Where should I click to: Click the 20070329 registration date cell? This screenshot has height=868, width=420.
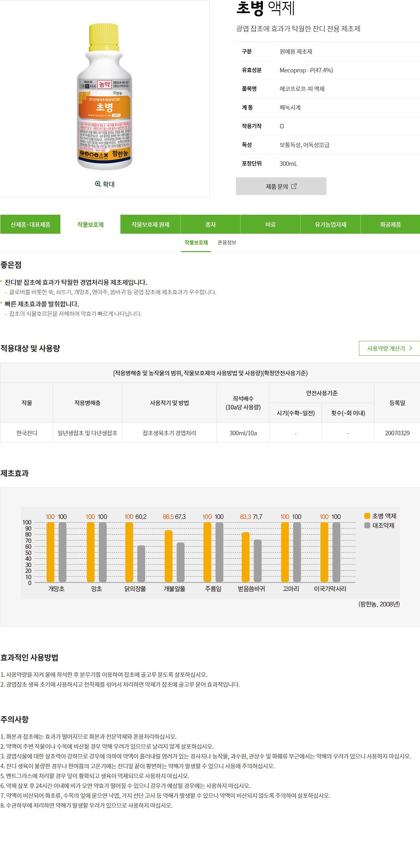coord(397,433)
